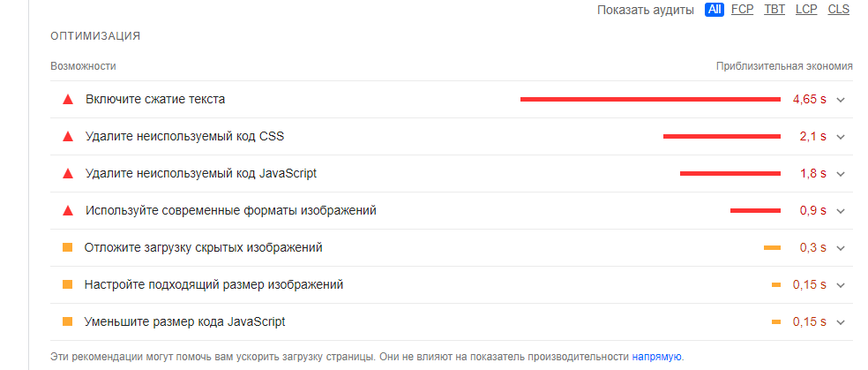
Task: Click red triangle for modern image formats audit
Action: 68,210
